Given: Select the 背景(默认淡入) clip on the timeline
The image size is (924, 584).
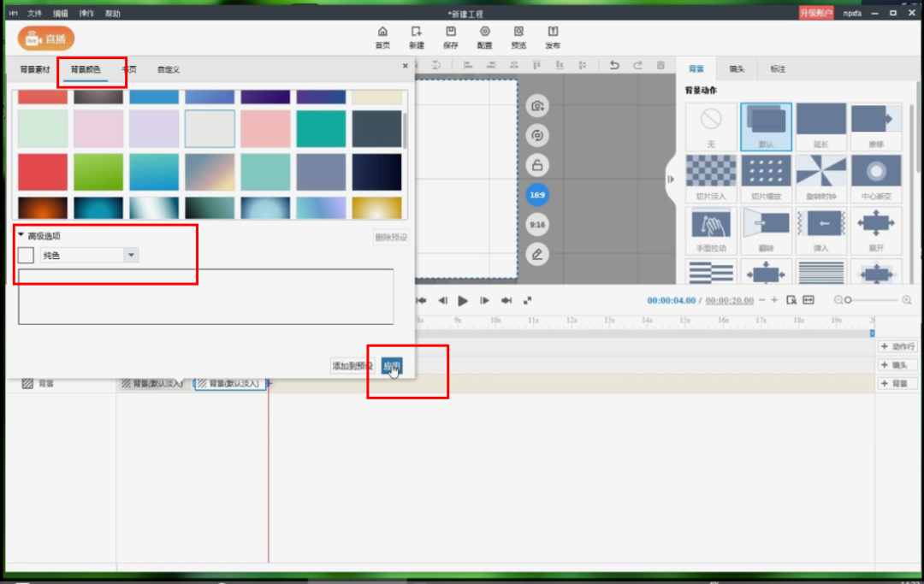Looking at the screenshot, I should coord(230,383).
